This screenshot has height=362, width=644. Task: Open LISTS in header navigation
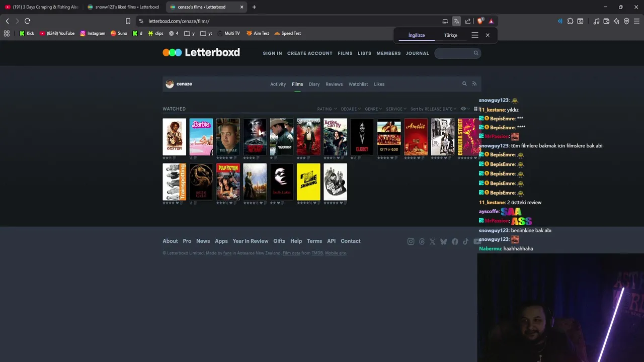tap(364, 53)
